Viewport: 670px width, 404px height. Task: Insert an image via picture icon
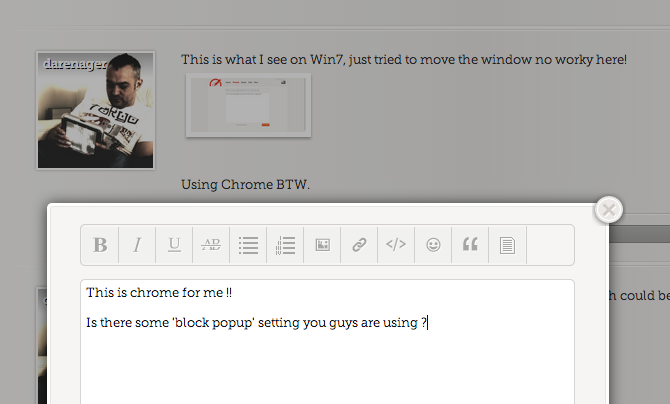tap(322, 245)
